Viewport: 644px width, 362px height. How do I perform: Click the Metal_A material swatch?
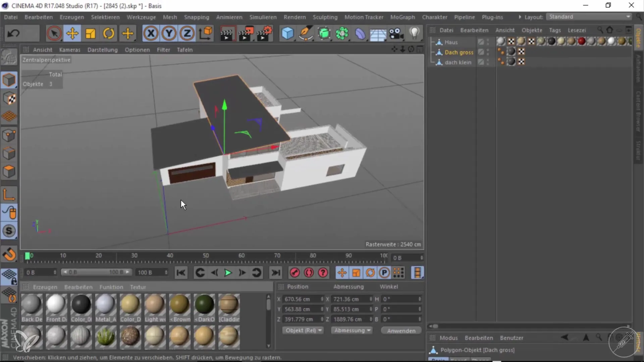coord(105,308)
